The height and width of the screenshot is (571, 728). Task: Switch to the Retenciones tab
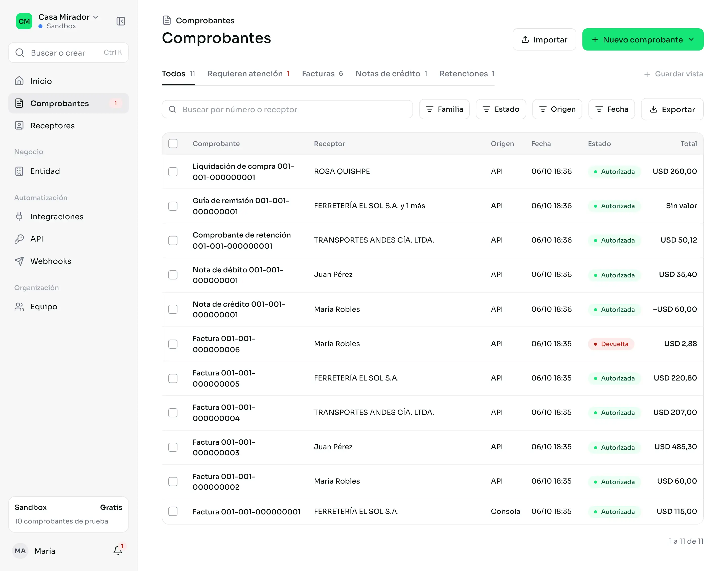pyautogui.click(x=467, y=74)
